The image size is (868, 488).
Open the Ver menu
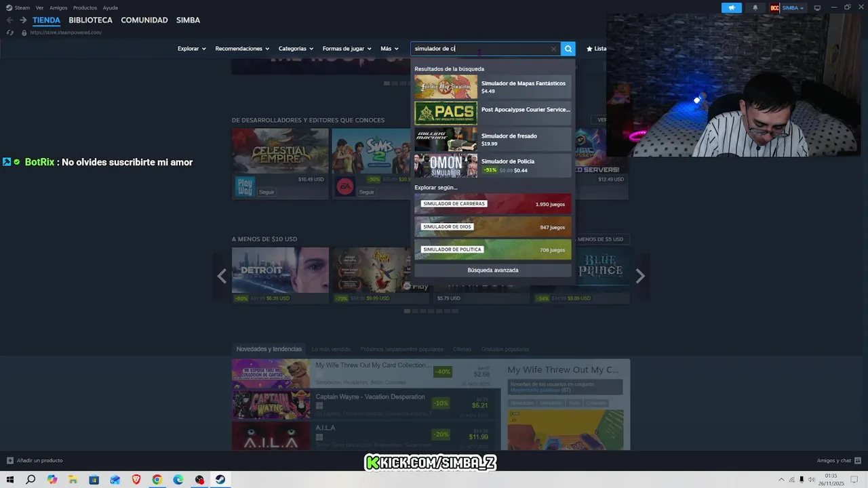(39, 7)
